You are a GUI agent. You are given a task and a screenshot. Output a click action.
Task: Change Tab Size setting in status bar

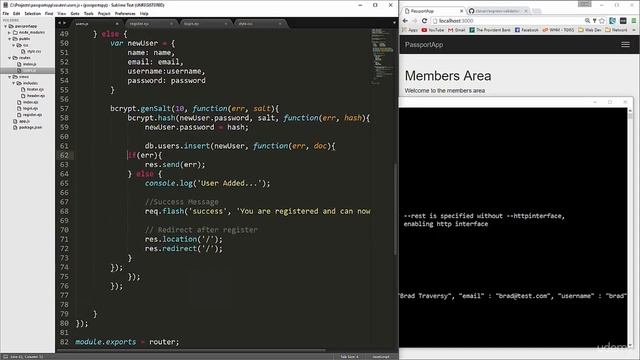click(349, 357)
